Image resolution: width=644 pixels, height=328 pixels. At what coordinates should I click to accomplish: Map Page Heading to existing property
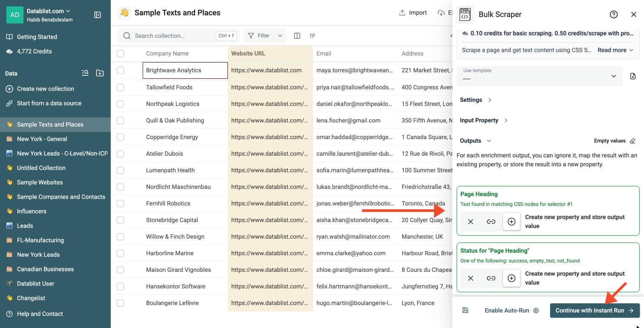pyautogui.click(x=491, y=222)
